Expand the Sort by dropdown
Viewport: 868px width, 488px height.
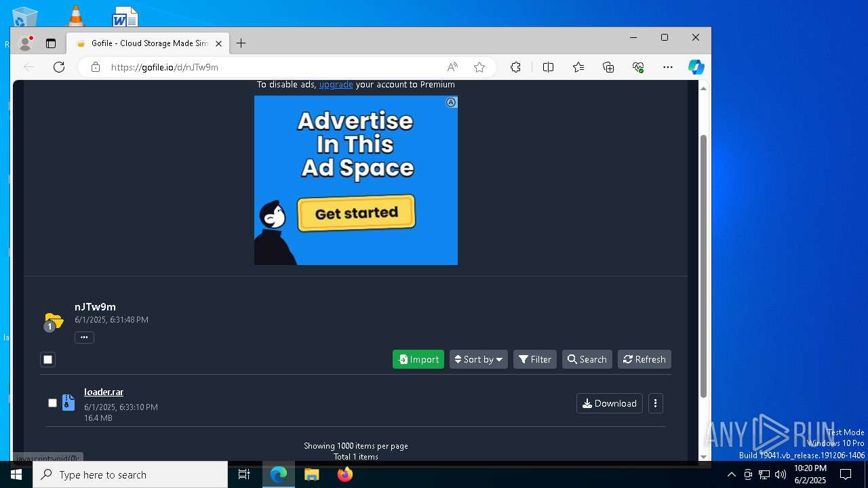click(x=479, y=359)
